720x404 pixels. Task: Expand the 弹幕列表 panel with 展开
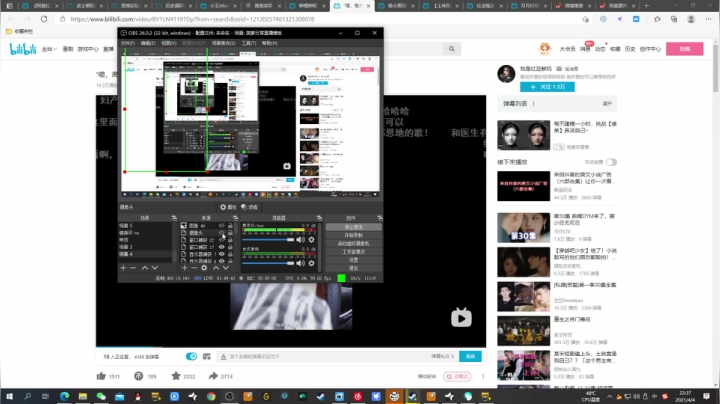[607, 104]
